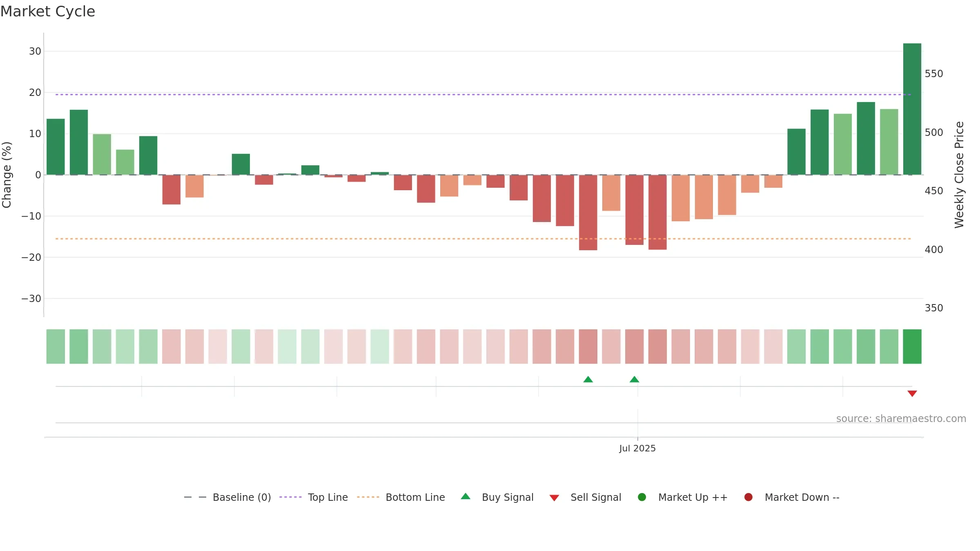This screenshot has height=551, width=980.
Task: Click the bright green heat strip cell
Action: pos(912,347)
